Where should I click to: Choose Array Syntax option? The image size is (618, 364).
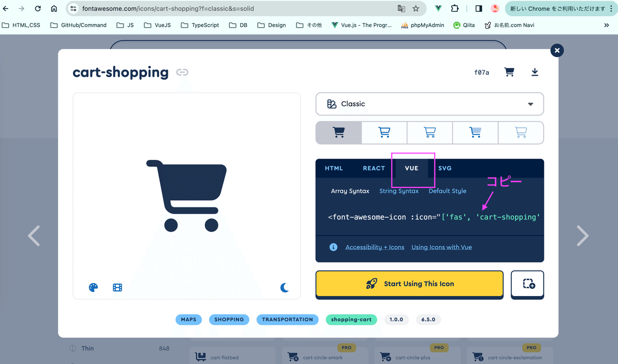tap(350, 191)
